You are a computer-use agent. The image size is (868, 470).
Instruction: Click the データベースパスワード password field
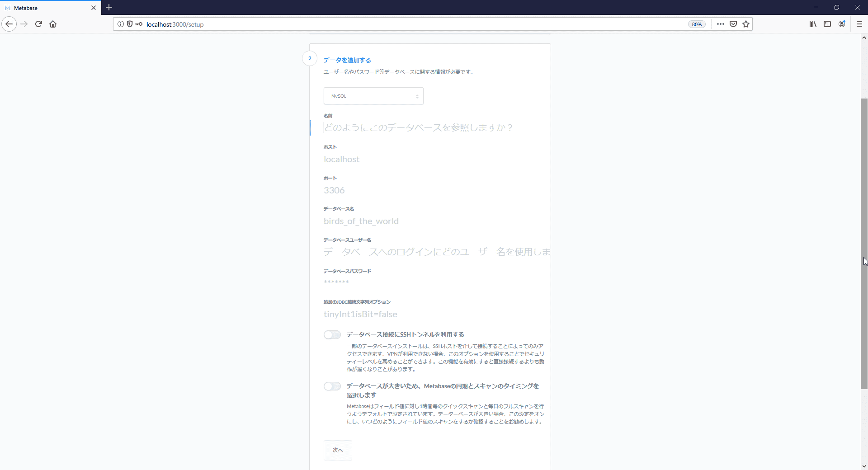pyautogui.click(x=430, y=282)
